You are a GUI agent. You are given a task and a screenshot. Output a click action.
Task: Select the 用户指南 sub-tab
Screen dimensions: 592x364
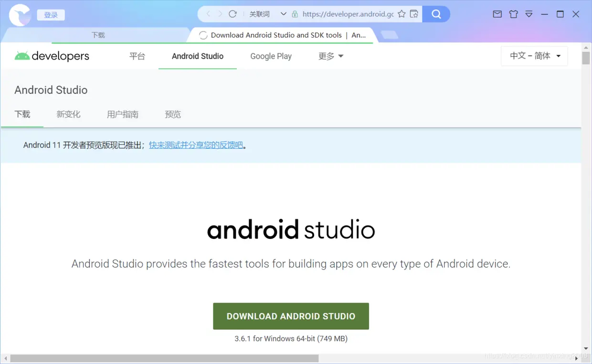click(x=123, y=114)
